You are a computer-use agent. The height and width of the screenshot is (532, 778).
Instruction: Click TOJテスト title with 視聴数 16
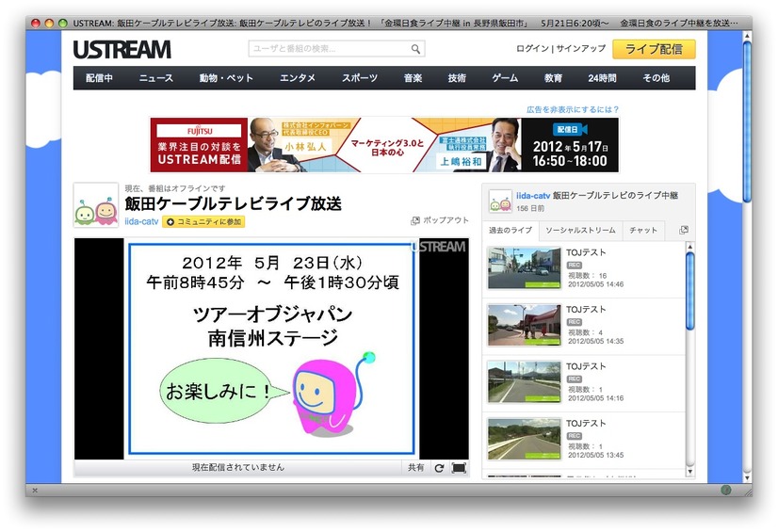coord(586,252)
